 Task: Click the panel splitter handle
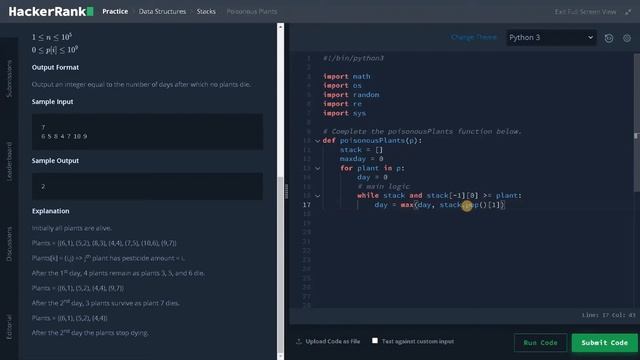click(286, 191)
